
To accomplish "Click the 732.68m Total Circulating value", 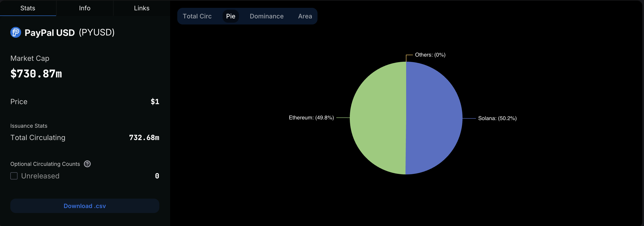I will click(x=144, y=138).
